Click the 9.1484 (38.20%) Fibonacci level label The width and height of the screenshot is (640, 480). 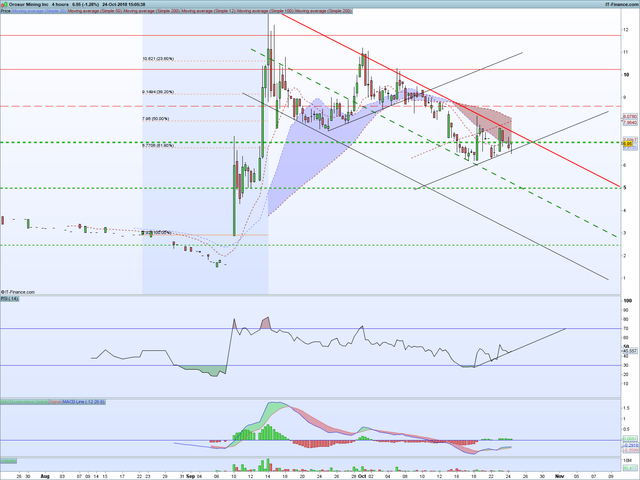click(x=158, y=92)
